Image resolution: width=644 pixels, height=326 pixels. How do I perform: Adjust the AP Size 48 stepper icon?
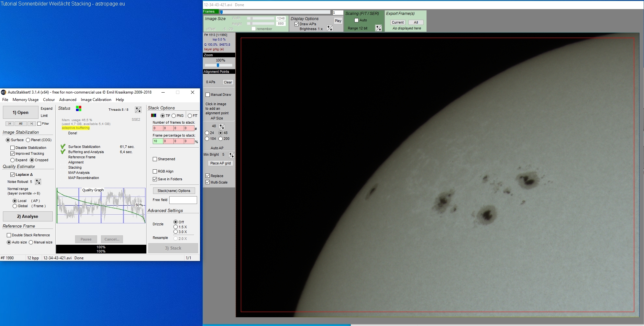point(222,126)
